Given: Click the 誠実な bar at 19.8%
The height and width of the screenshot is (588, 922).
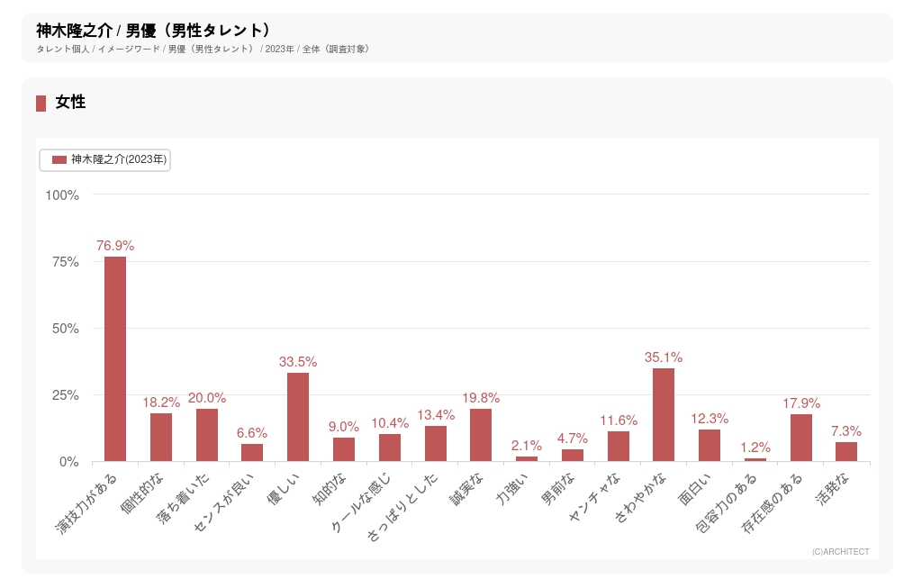Looking at the screenshot, I should coord(481,435).
